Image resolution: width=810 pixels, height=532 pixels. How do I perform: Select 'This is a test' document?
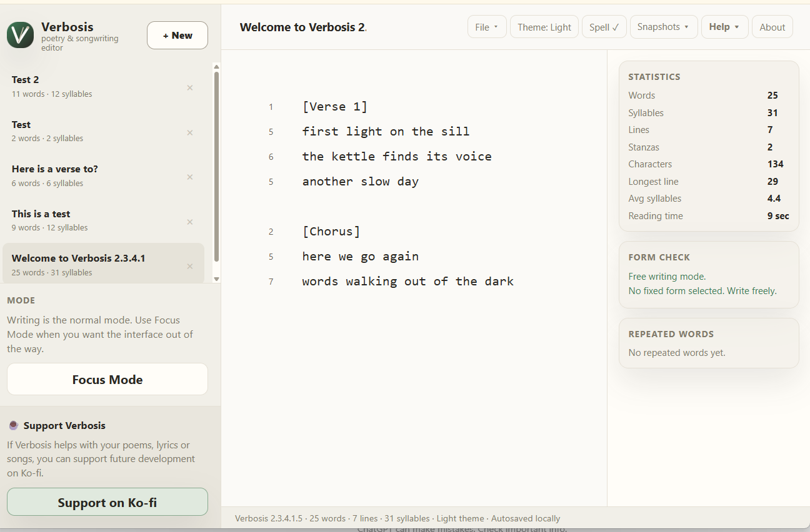[x=103, y=220]
